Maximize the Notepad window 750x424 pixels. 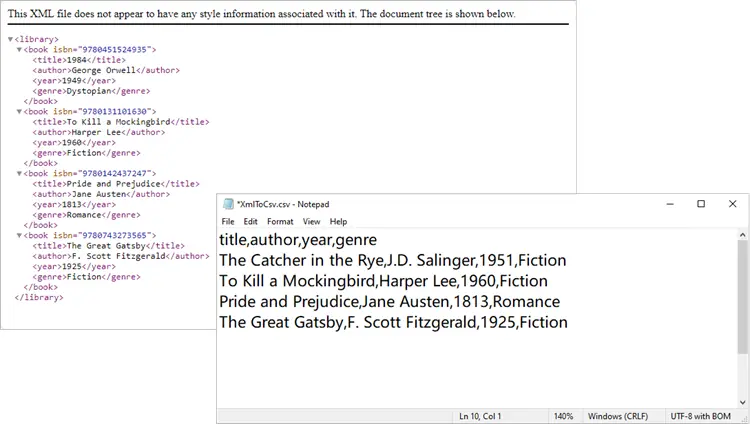[701, 204]
